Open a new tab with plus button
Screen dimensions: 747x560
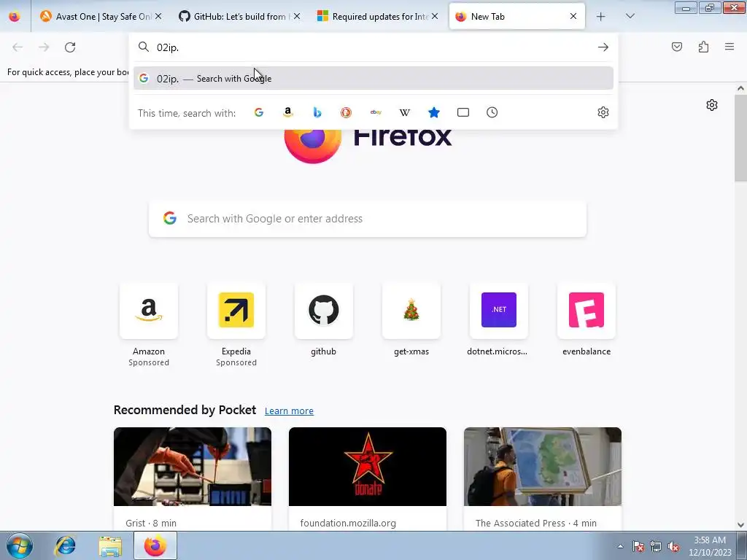(601, 16)
